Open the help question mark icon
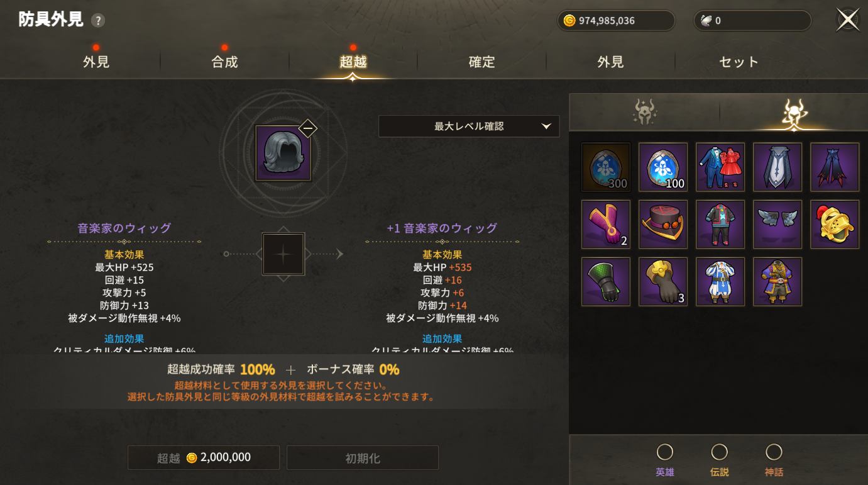The image size is (868, 485). point(97,20)
